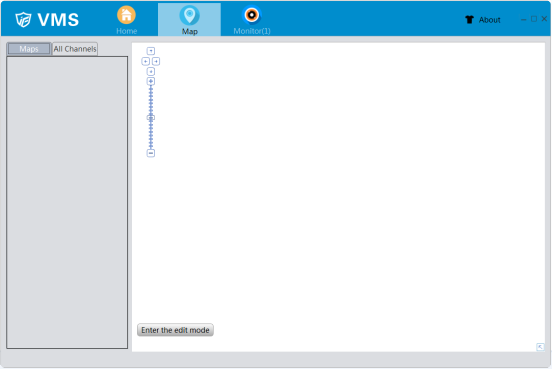Image resolution: width=552 pixels, height=369 pixels.
Task: Zoom out on the map
Action: click(151, 153)
